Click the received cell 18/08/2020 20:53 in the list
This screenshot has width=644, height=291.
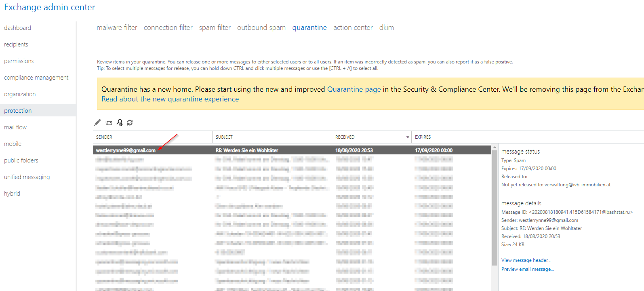[x=354, y=150]
